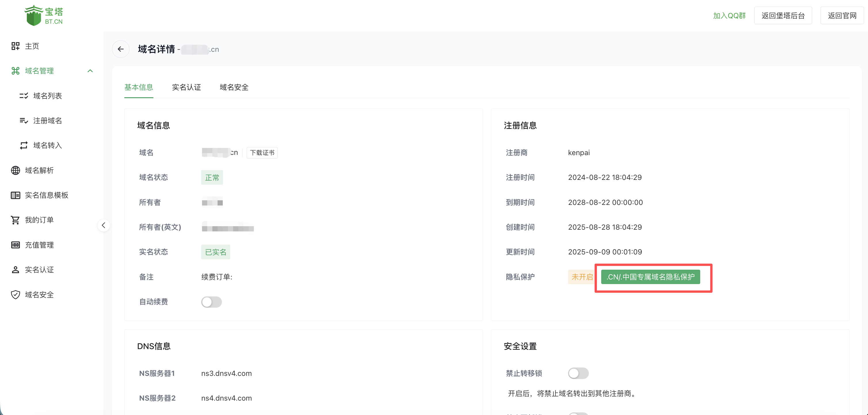This screenshot has height=415, width=868.
Task: Turn on the 禁止转移锁 transfer lock
Action: coord(578,373)
